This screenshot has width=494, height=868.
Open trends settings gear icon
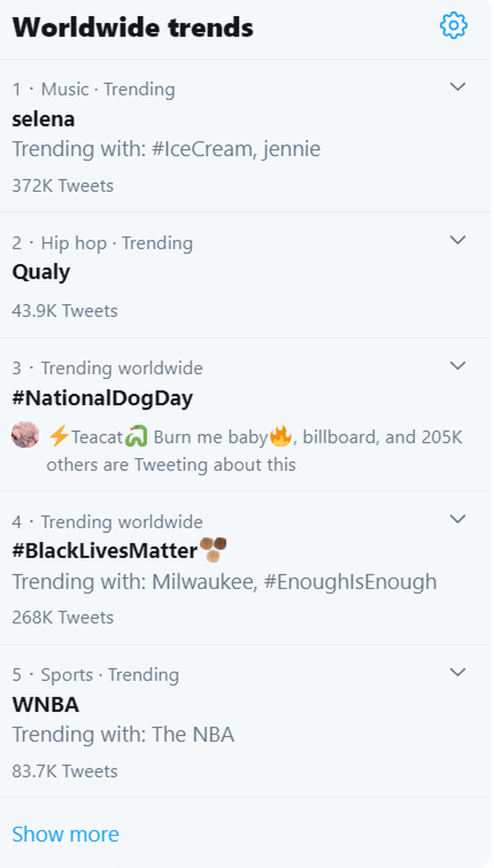click(x=453, y=25)
